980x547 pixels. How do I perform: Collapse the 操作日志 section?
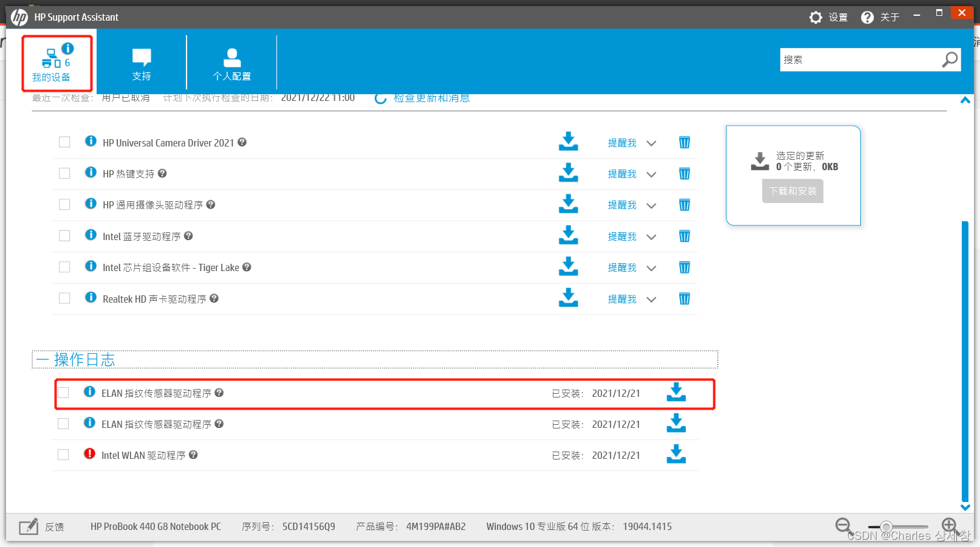(43, 360)
